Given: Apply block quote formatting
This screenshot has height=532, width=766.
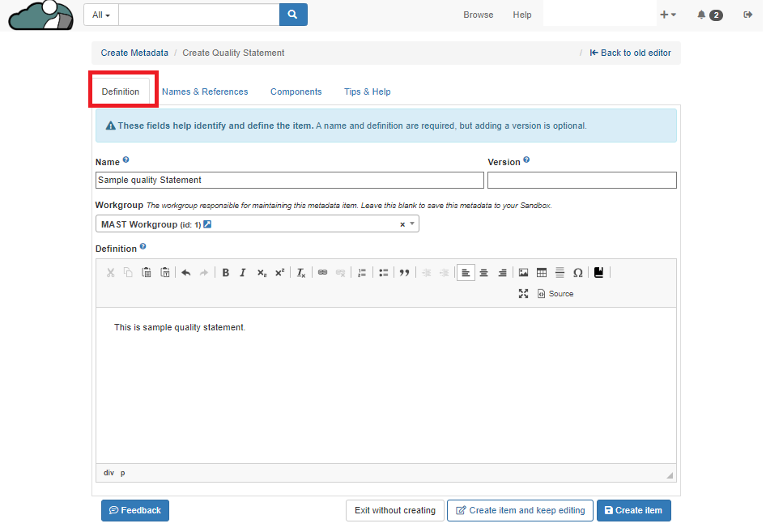Looking at the screenshot, I should point(405,273).
